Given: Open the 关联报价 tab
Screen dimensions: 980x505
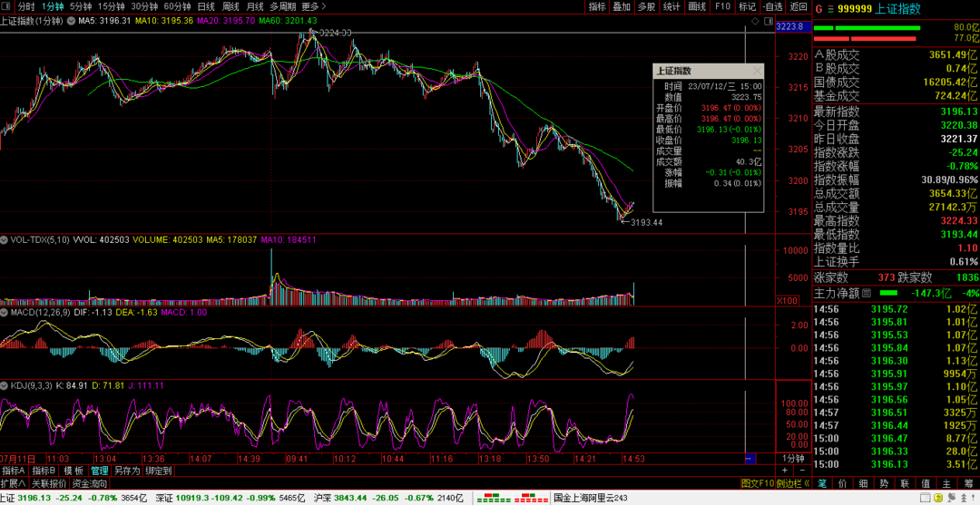Looking at the screenshot, I should (x=49, y=483).
